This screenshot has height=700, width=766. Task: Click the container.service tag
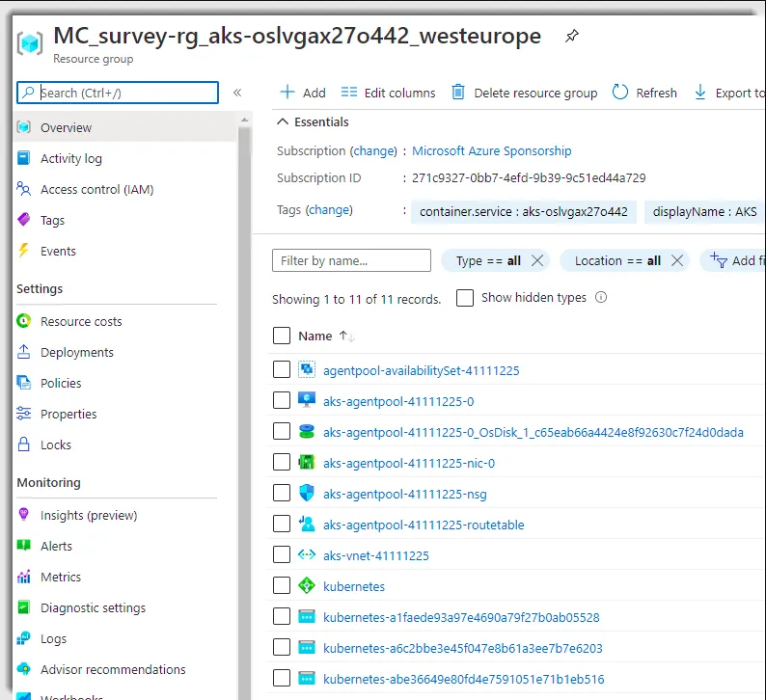point(524,212)
